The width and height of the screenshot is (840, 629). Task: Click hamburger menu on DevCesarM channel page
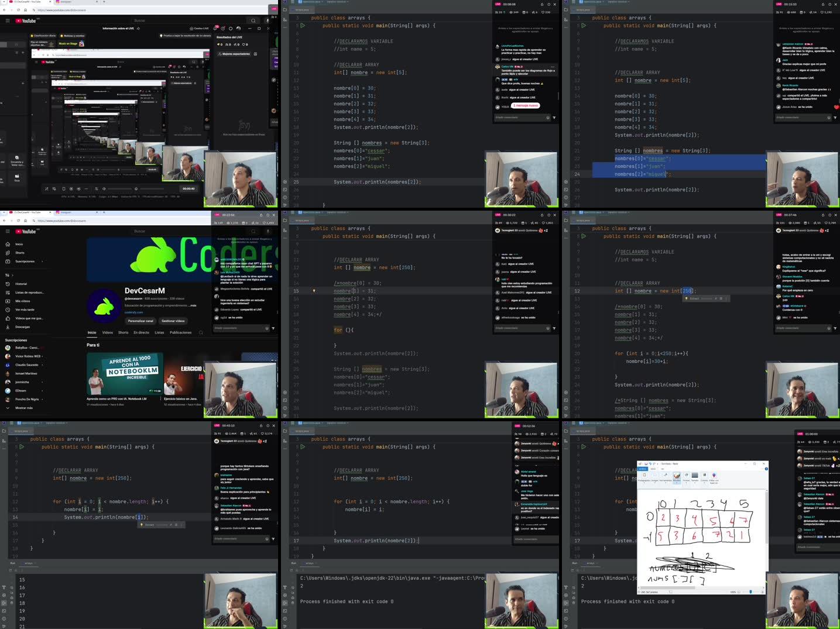(8, 232)
